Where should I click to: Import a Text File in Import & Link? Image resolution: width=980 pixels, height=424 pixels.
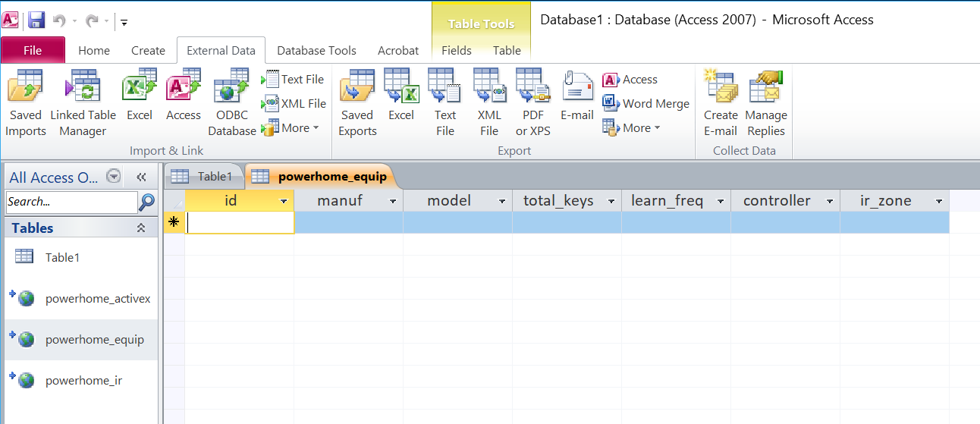click(293, 79)
